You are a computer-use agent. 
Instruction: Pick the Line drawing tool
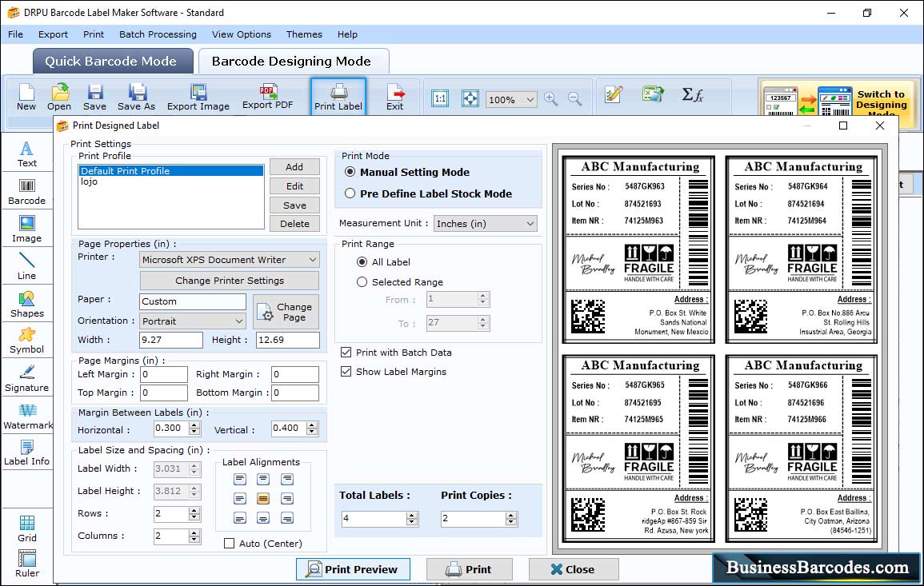point(26,266)
